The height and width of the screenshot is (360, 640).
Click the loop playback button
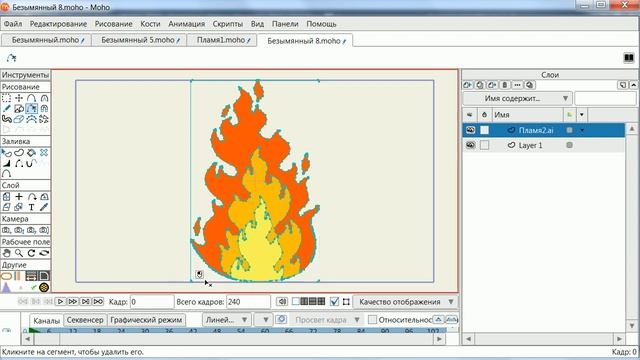point(98,302)
